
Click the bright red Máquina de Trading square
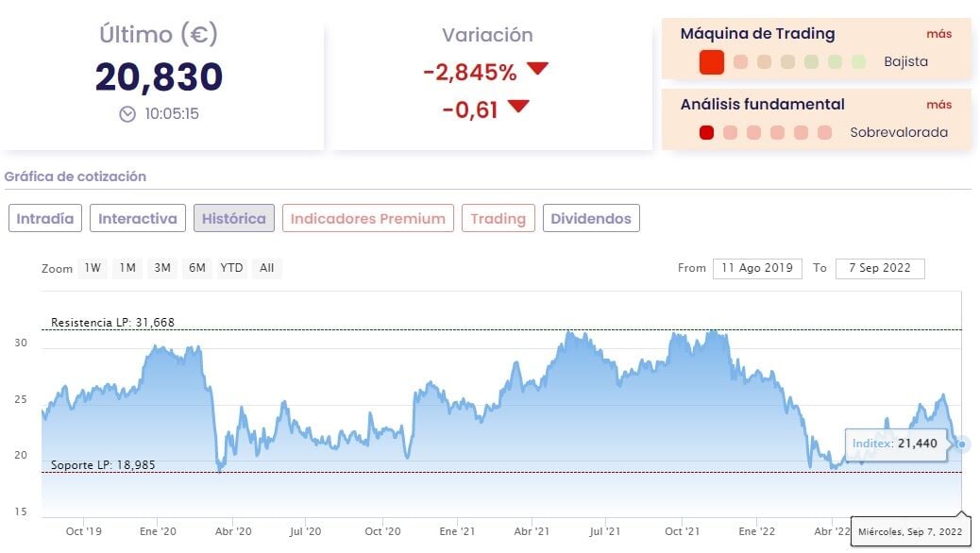pos(712,62)
